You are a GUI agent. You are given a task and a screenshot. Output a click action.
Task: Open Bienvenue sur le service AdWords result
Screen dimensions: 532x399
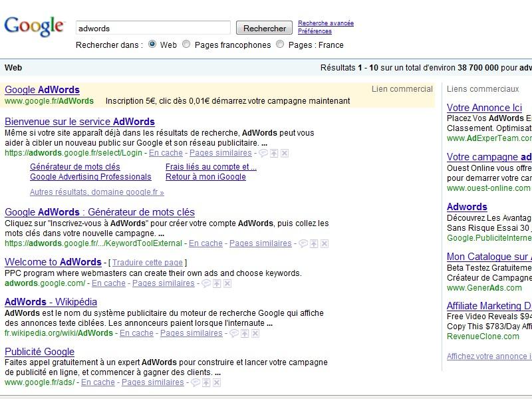tap(80, 122)
